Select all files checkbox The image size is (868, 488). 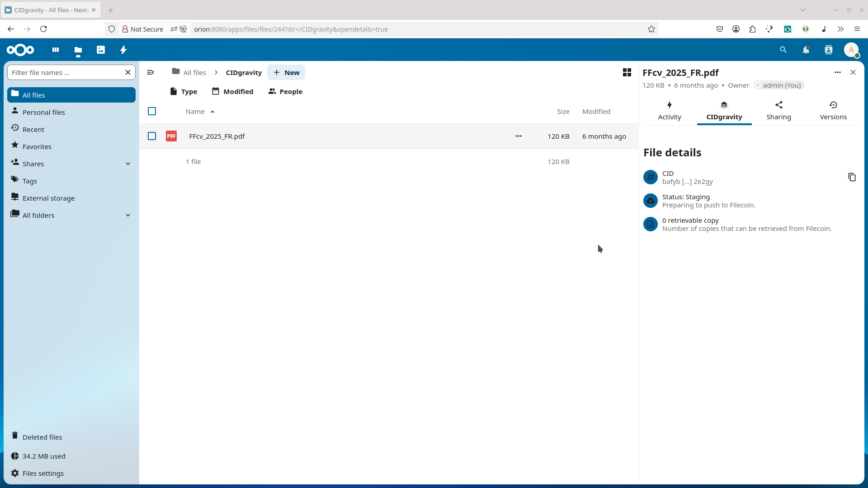click(x=152, y=111)
